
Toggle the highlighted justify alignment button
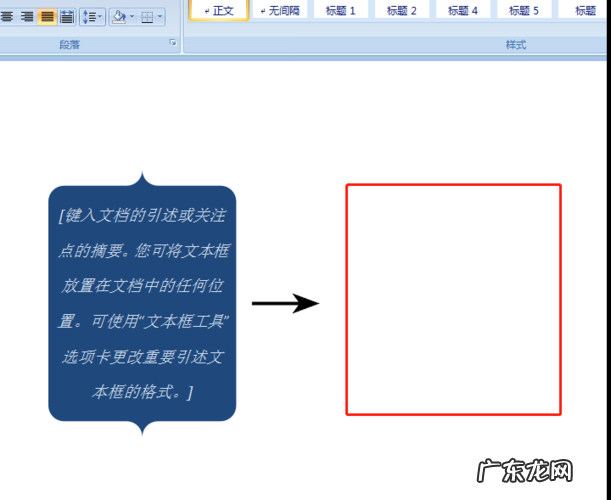pos(47,16)
